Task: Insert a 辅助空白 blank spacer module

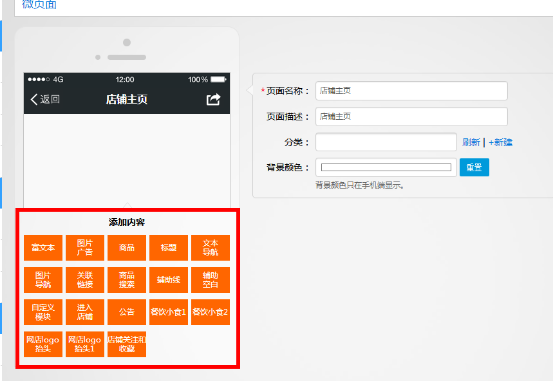Action: [x=211, y=280]
